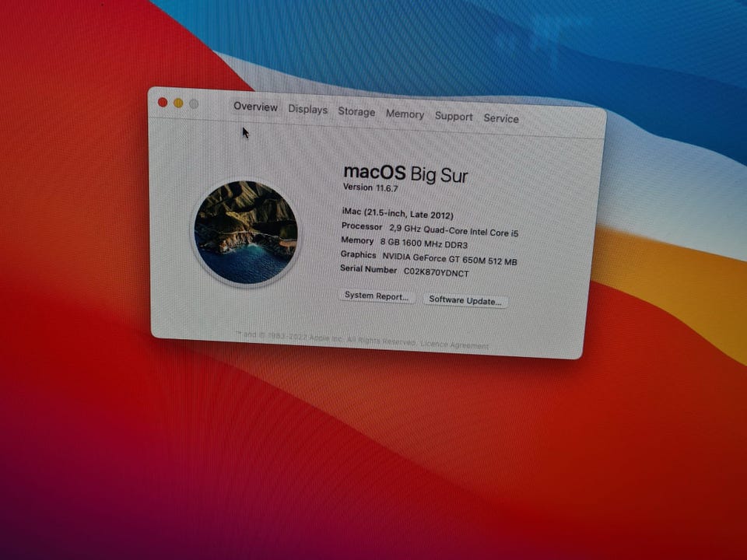The height and width of the screenshot is (560, 747).
Task: Open the Storage tab
Action: pyautogui.click(x=356, y=112)
